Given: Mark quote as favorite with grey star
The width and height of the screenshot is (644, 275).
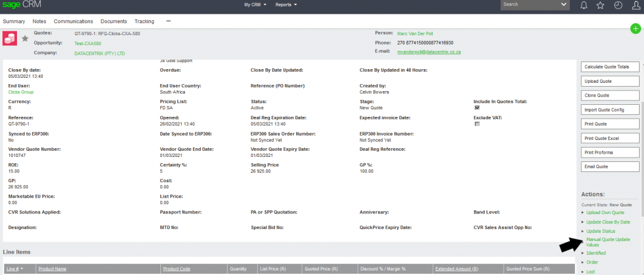Looking at the screenshot, I should tap(25, 38).
